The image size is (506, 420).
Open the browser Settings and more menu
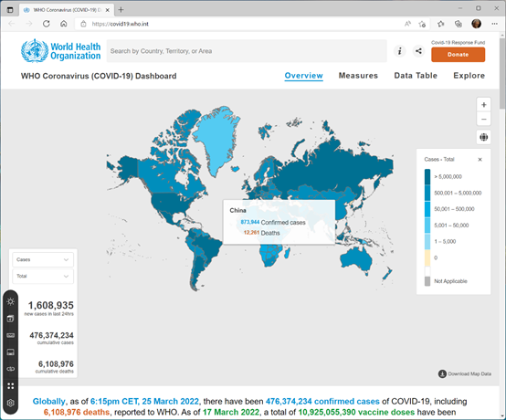494,24
